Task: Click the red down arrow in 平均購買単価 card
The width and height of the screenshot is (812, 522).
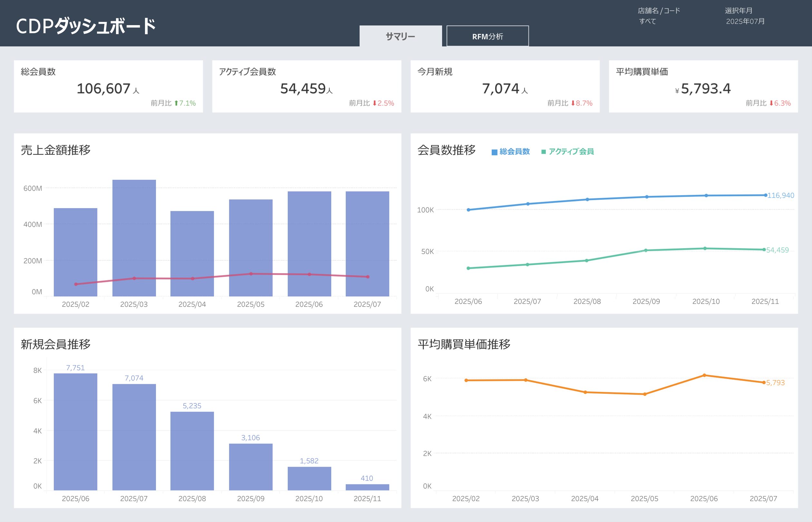Action: (x=771, y=103)
